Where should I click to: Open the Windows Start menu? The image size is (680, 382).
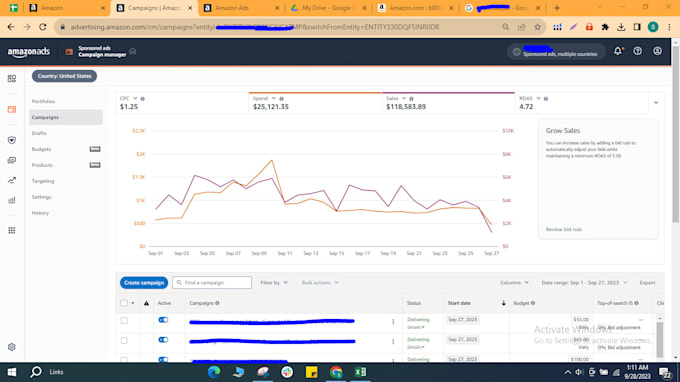click(x=12, y=372)
